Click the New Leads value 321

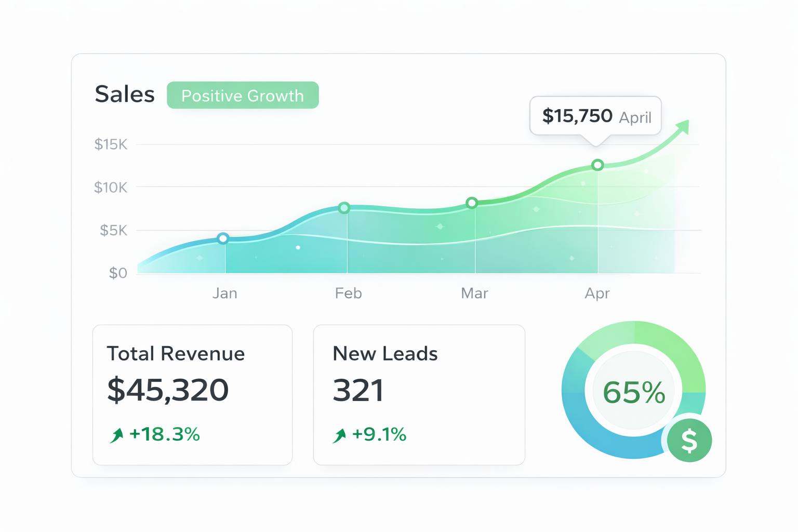coord(357,390)
